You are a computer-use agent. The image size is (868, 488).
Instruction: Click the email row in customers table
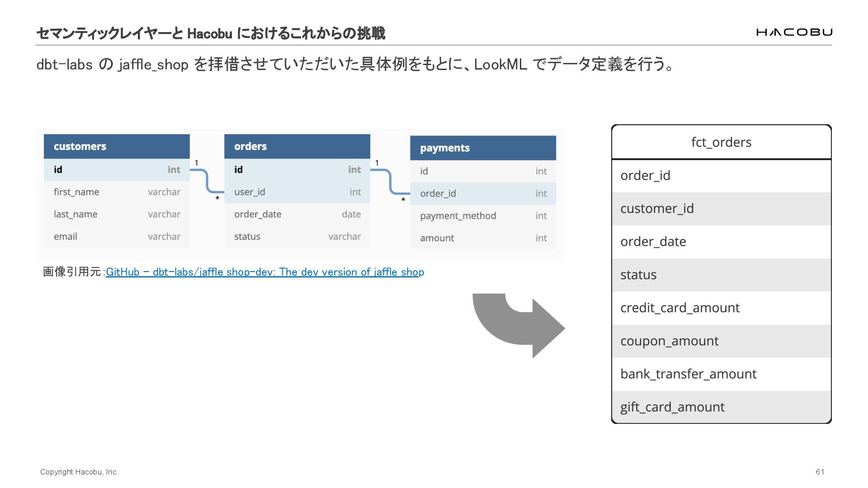117,237
